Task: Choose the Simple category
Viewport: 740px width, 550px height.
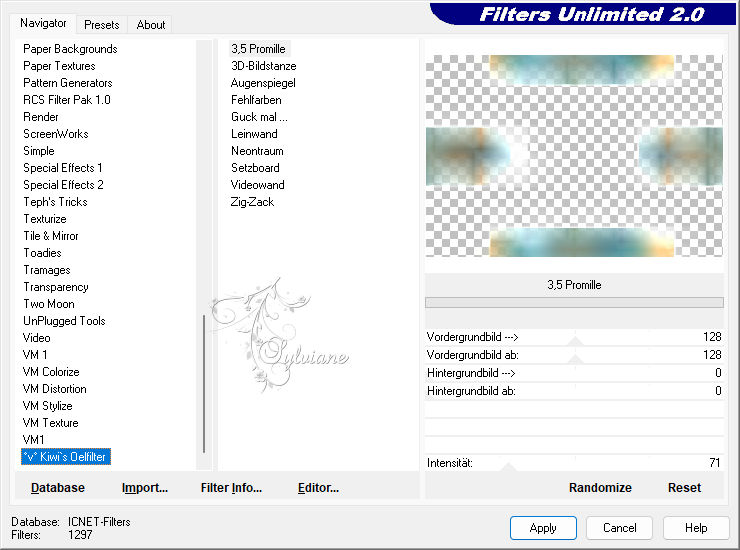Action: pyautogui.click(x=39, y=151)
